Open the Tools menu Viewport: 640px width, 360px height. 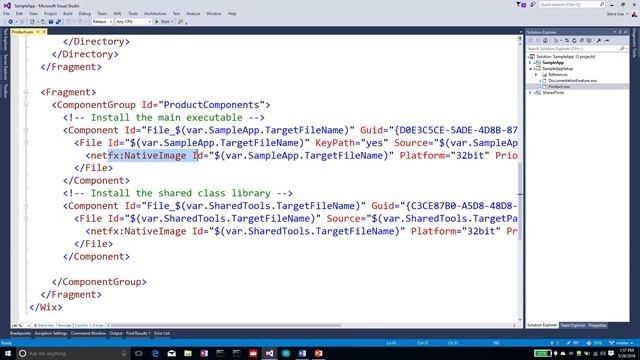(x=133, y=13)
